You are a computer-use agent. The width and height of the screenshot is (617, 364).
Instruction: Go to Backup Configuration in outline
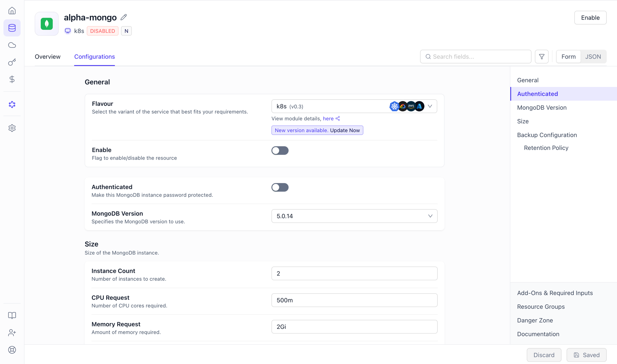tap(547, 135)
